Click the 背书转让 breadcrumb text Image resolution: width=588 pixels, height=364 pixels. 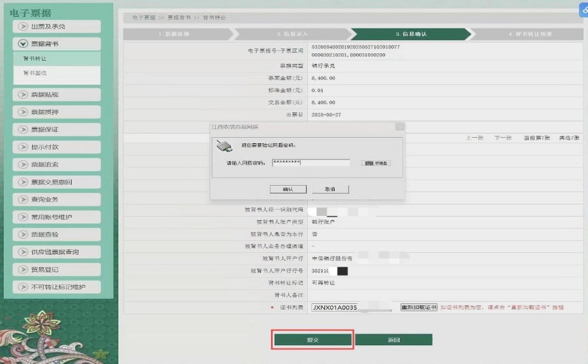214,18
